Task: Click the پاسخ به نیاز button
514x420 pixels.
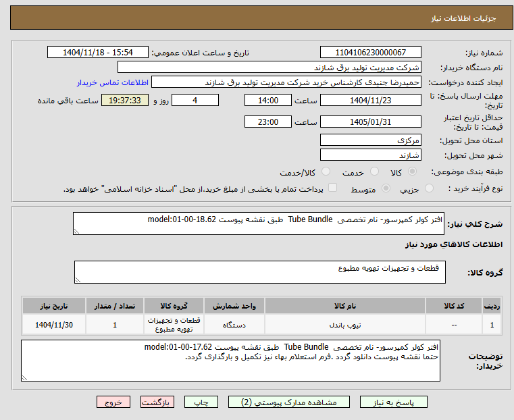Action: click(x=393, y=402)
